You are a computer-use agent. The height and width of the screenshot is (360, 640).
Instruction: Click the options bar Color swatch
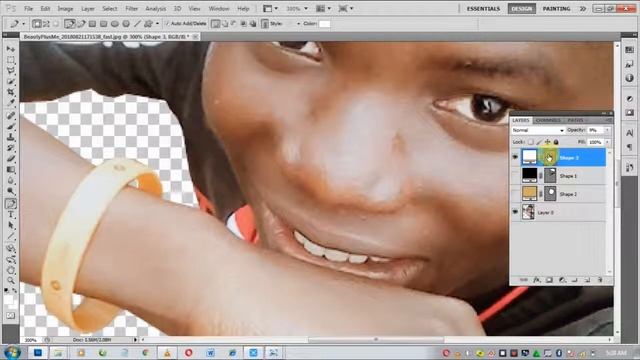point(324,24)
